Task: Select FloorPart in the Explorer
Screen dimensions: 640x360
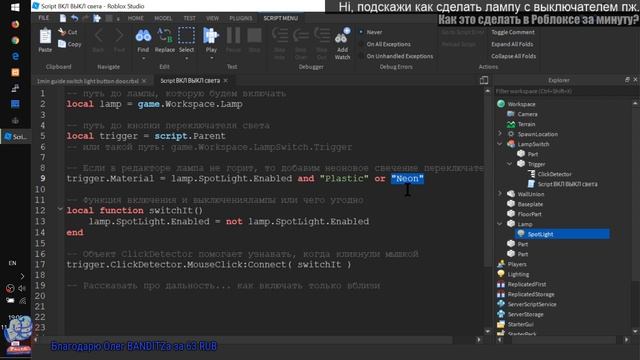Action: (529, 214)
